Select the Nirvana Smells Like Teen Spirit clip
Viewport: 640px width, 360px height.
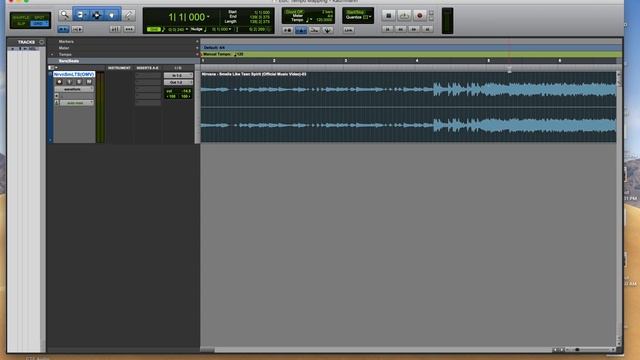(x=409, y=107)
